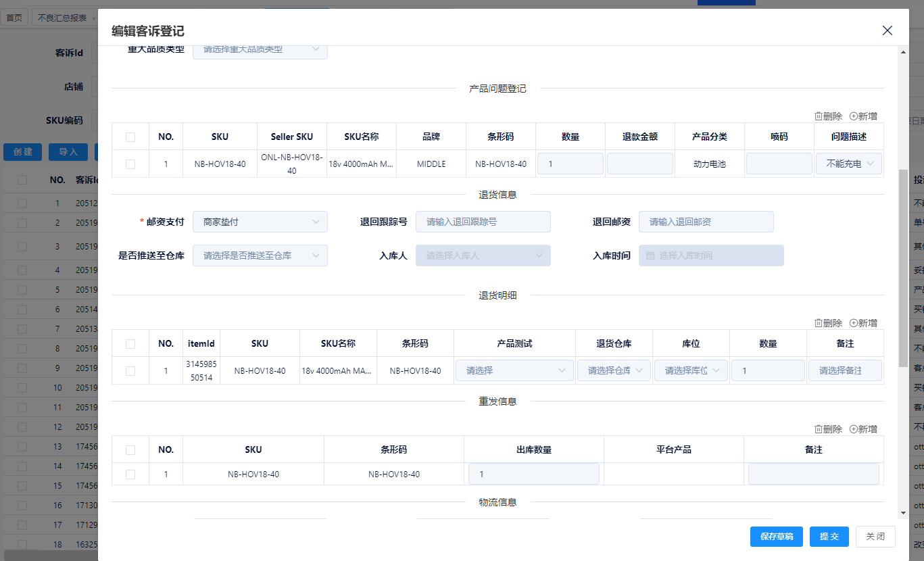Click 新增 add icon above 退货明细 table
The height and width of the screenshot is (561, 924).
pyautogui.click(x=854, y=323)
